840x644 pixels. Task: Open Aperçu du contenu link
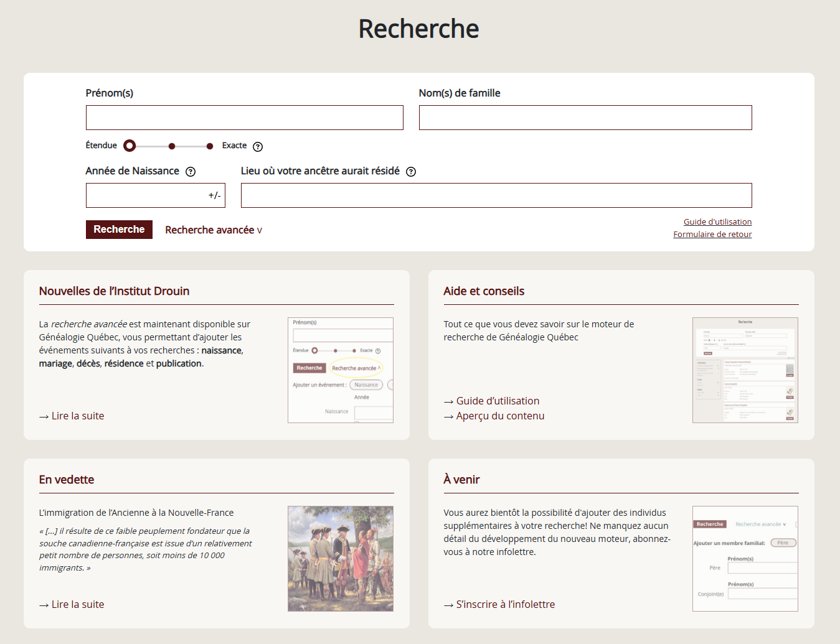click(x=500, y=416)
